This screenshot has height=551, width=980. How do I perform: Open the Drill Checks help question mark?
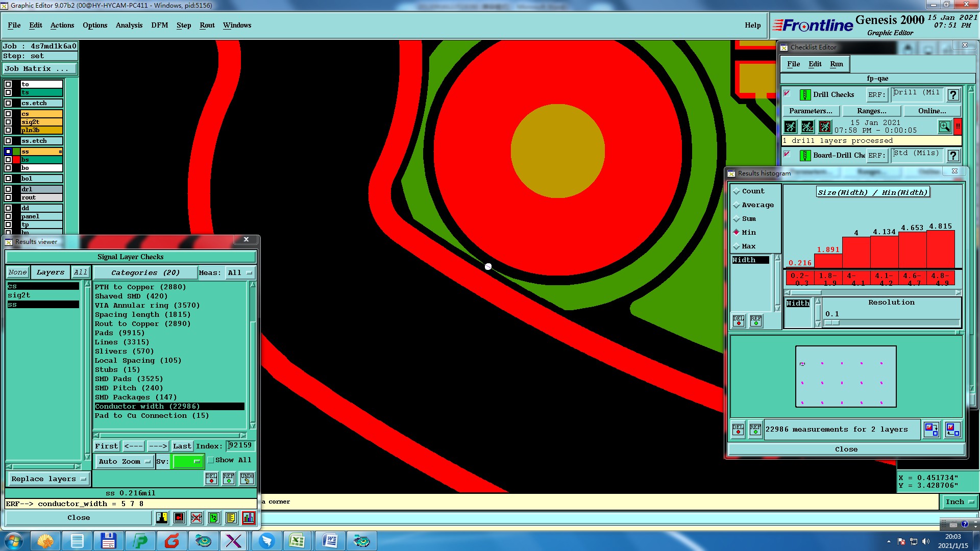953,95
